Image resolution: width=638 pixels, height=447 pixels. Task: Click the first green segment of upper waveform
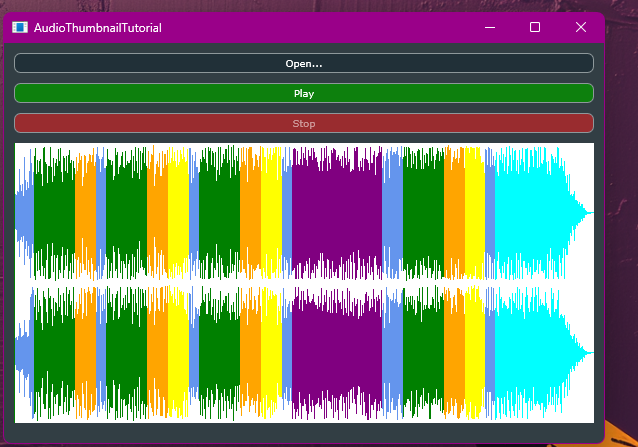pyautogui.click(x=54, y=212)
